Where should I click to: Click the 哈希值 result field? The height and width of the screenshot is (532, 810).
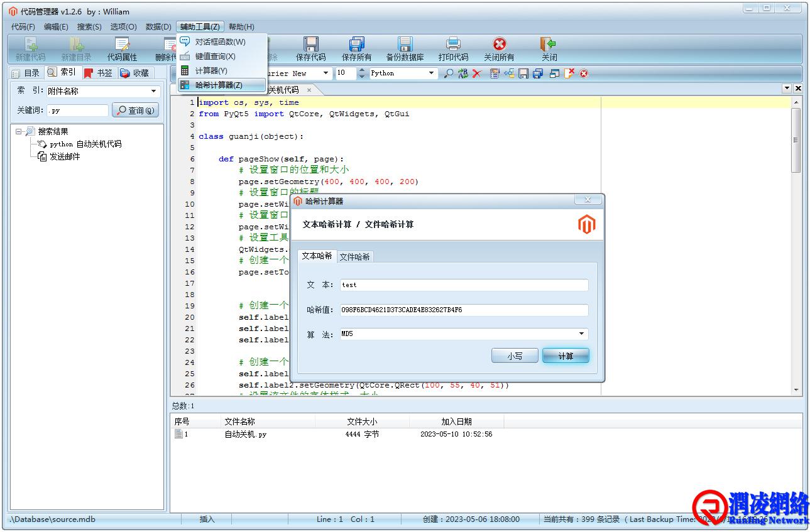(464, 310)
